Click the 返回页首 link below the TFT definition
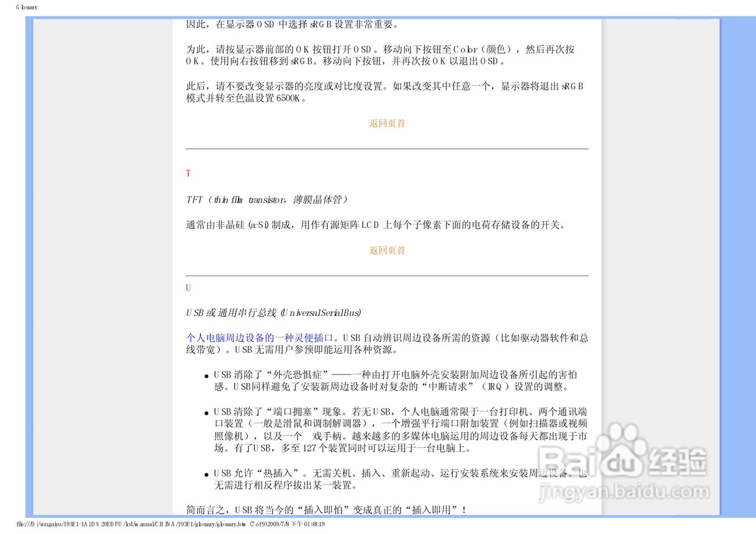Viewport: 756px width, 534px height. (387, 250)
